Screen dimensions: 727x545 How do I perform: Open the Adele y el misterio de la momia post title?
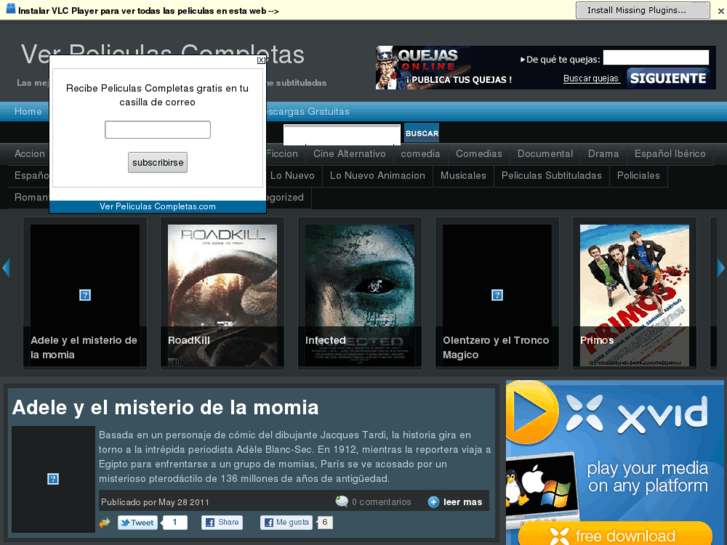[166, 408]
